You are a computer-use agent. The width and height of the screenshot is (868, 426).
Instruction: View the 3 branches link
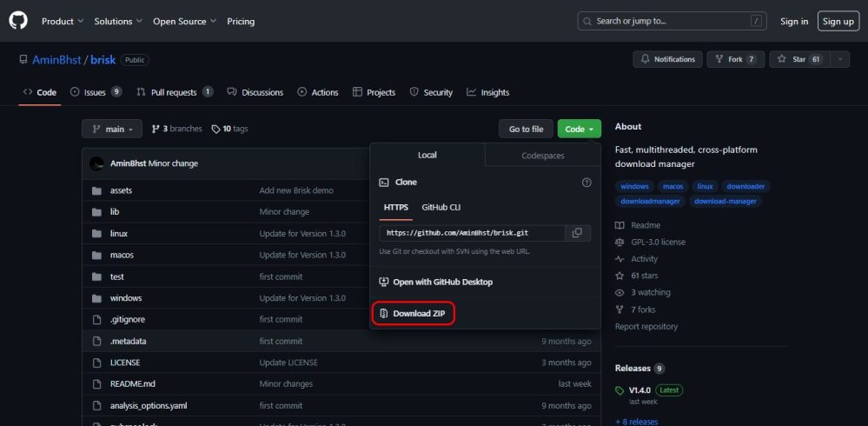(176, 129)
